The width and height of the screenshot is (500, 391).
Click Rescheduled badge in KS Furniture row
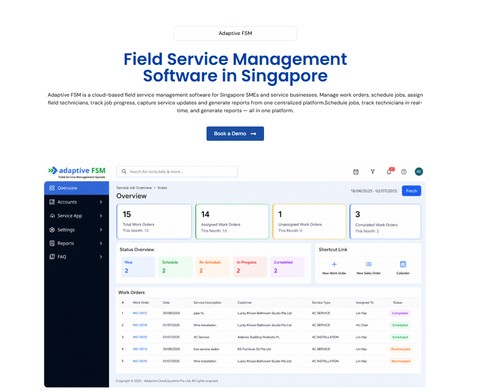[x=400, y=349]
